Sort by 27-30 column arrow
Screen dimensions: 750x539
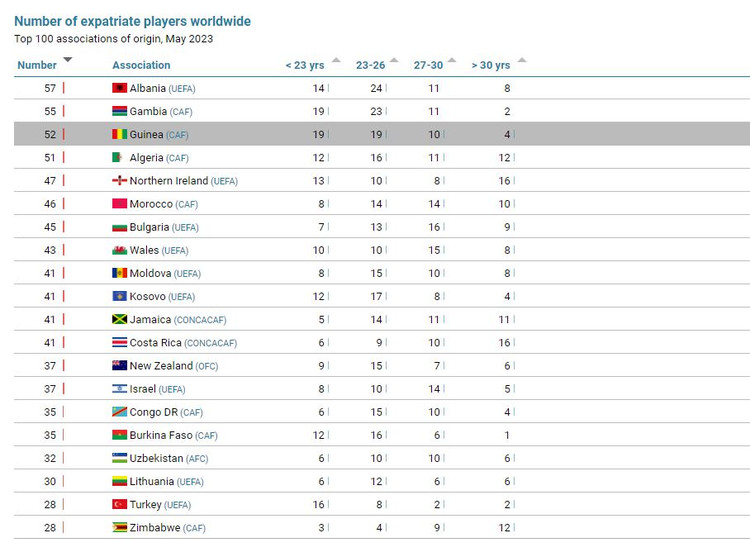454,60
